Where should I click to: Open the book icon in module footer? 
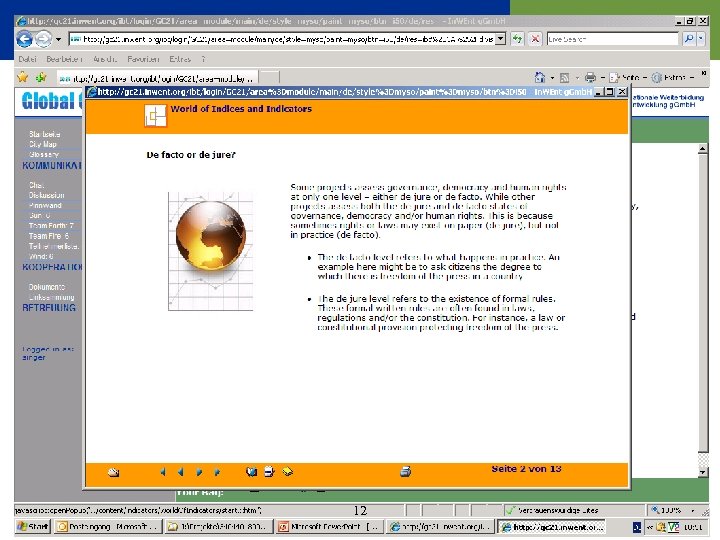coord(251,472)
